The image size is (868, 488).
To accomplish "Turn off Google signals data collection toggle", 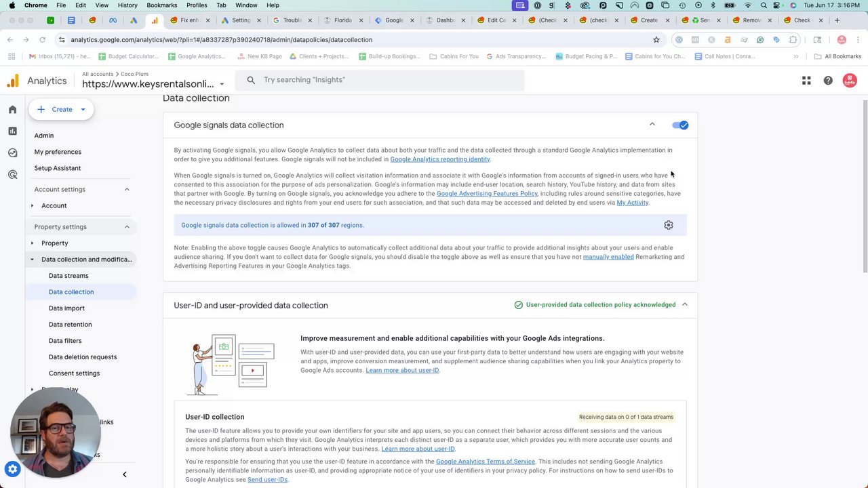I will point(680,125).
